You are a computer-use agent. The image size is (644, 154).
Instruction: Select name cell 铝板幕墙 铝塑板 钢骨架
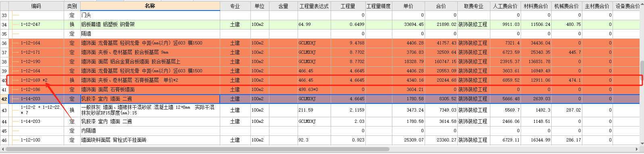point(150,25)
